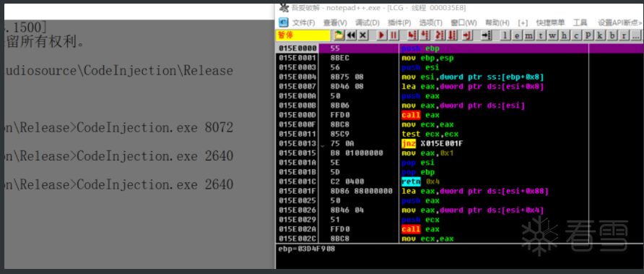The image size is (644, 274).
Task: Select the 'retn 0x4' instruction
Action: [x=421, y=181]
